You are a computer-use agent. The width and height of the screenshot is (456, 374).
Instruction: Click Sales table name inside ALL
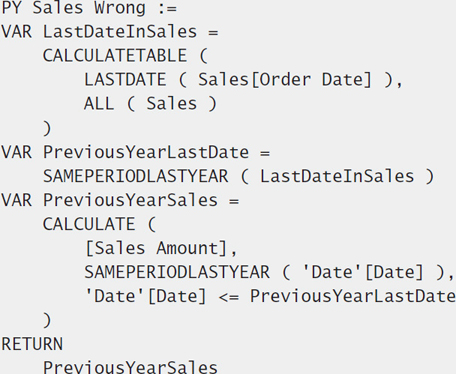coord(172,103)
